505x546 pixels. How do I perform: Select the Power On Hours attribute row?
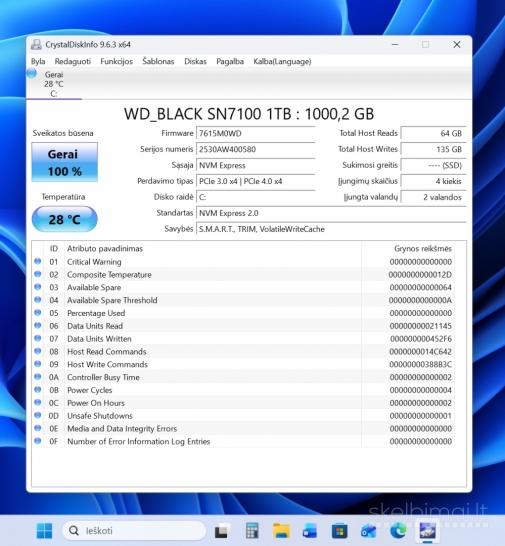tap(243, 403)
